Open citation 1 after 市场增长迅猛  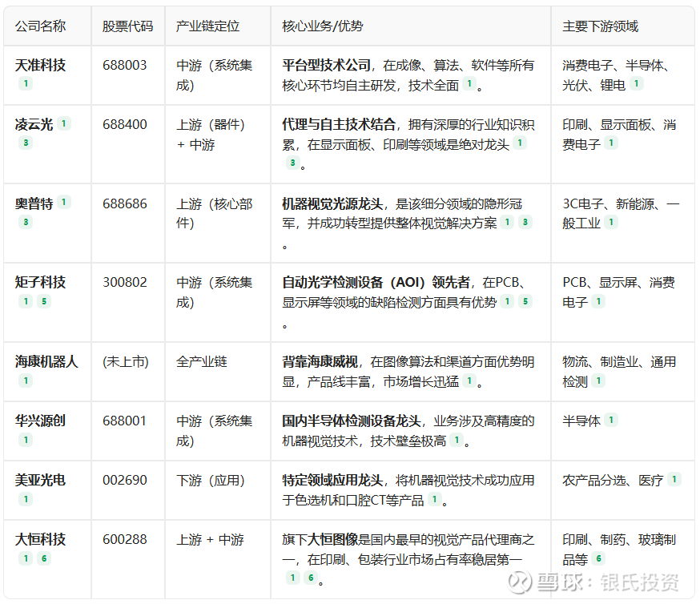pos(469,381)
